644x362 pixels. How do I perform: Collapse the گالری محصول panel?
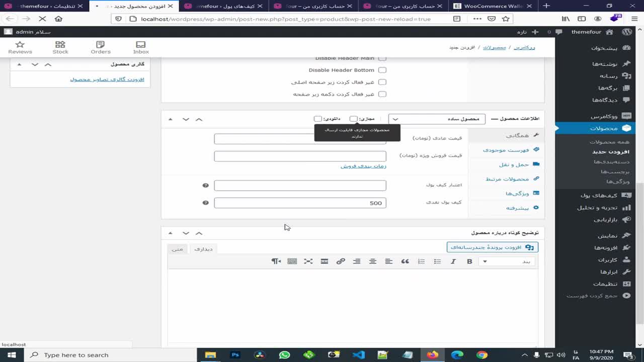click(20, 64)
